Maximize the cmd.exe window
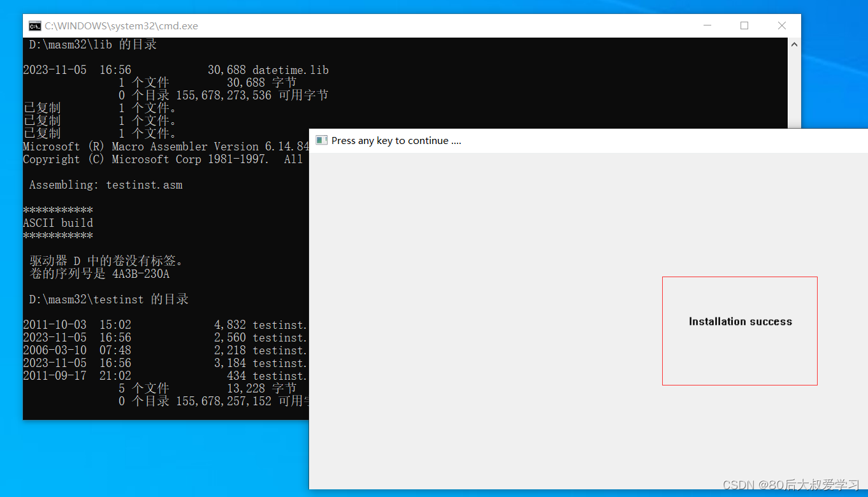 744,25
